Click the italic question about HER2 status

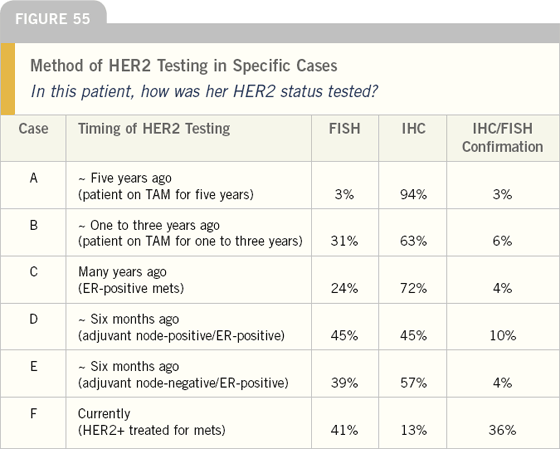click(x=204, y=91)
